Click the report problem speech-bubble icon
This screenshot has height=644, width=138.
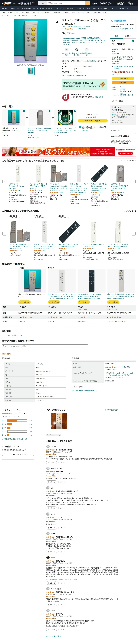pyautogui.click(x=63, y=75)
